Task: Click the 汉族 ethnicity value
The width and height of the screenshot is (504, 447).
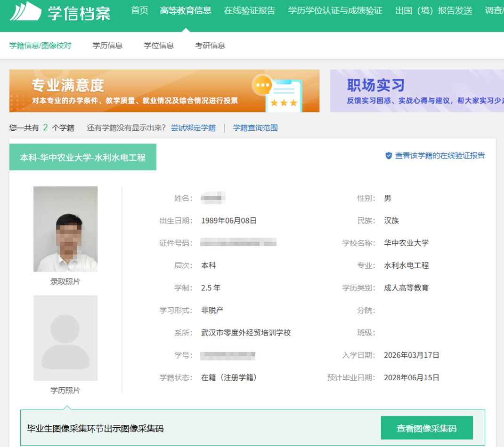Action: point(391,221)
